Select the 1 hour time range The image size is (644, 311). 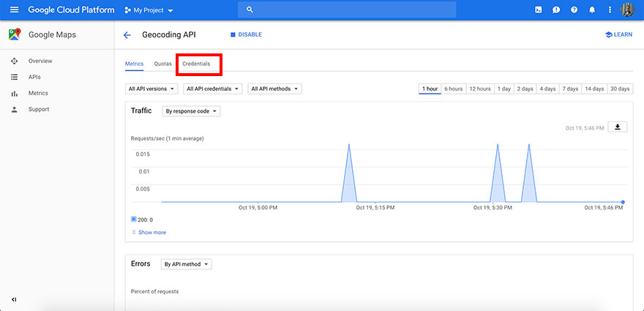430,89
